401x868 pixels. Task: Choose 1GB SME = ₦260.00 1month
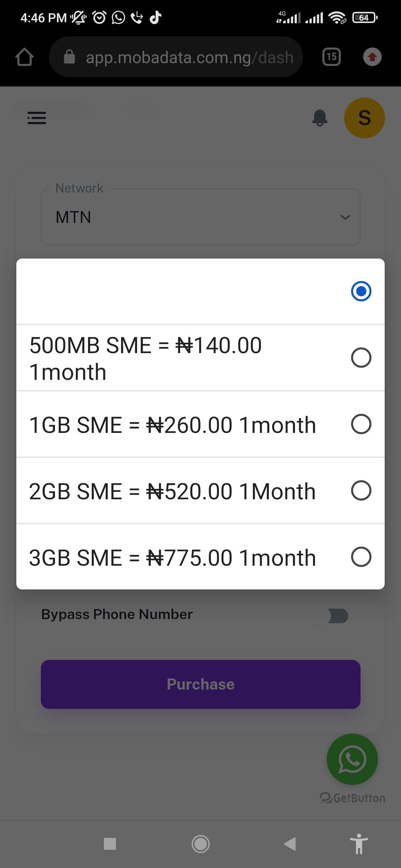200,424
